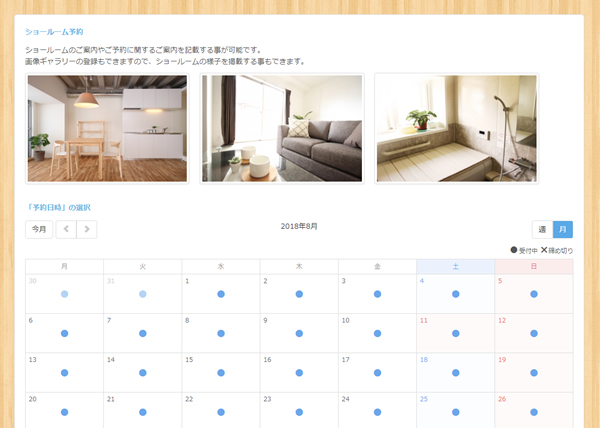Select the available dot on August 1
The width and height of the screenshot is (600, 428).
221,294
